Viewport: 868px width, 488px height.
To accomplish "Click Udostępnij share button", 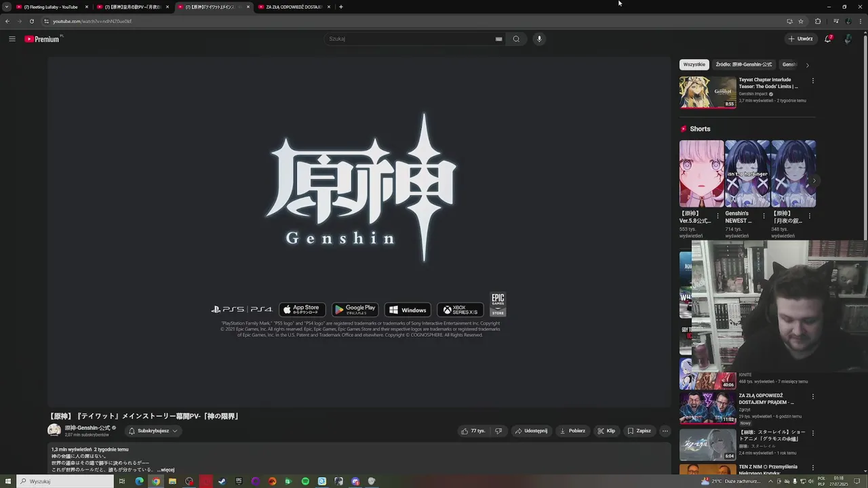I will pos(531,430).
